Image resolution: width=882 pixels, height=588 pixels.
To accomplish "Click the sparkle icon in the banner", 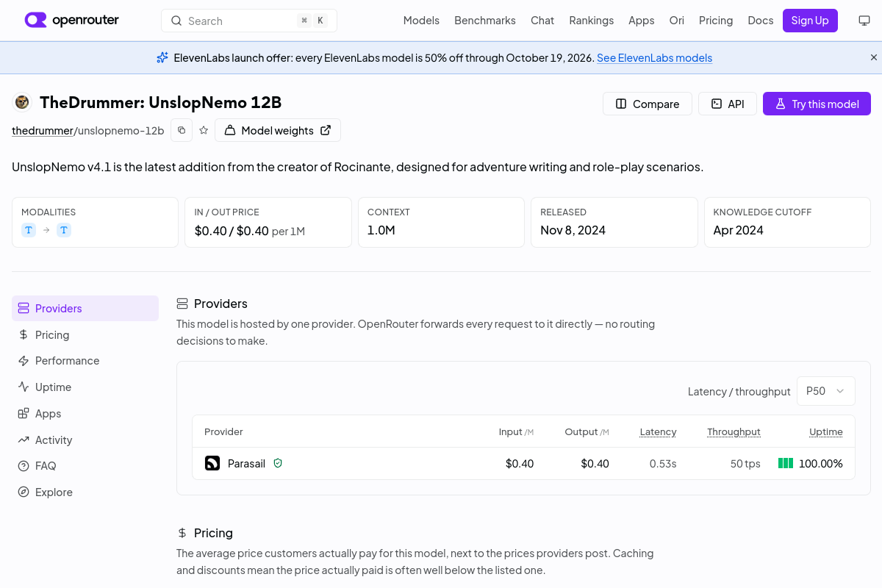I will (162, 57).
